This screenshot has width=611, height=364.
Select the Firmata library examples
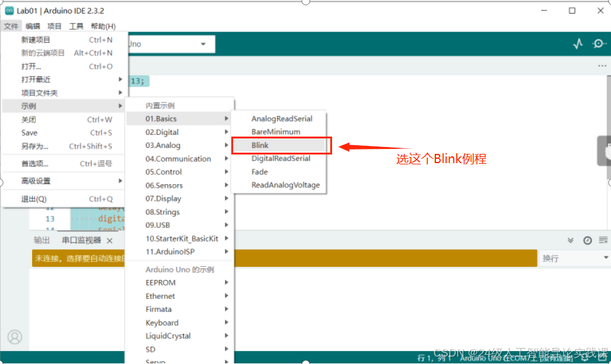pos(180,309)
